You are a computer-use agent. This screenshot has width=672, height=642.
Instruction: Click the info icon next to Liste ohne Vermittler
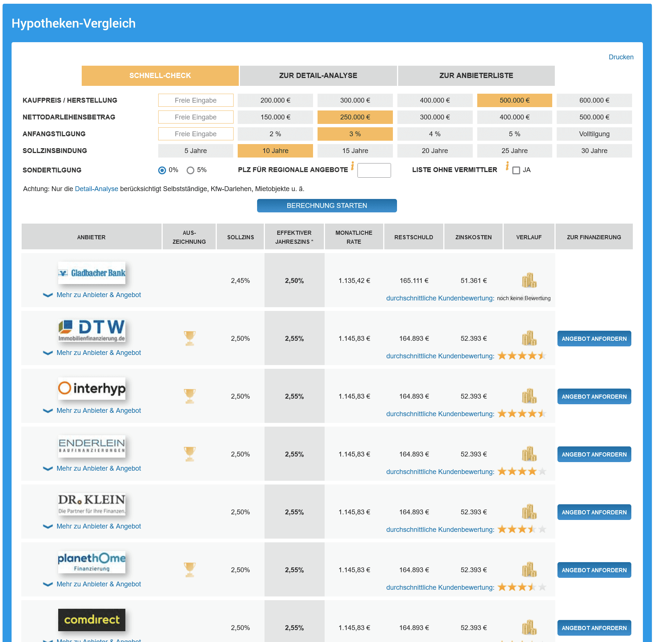pos(507,166)
